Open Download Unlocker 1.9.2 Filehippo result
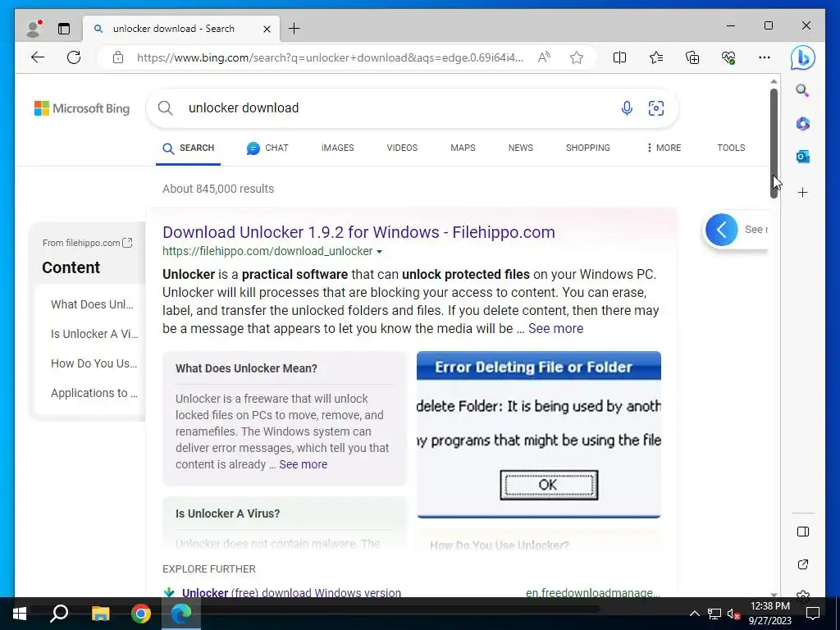 click(358, 232)
